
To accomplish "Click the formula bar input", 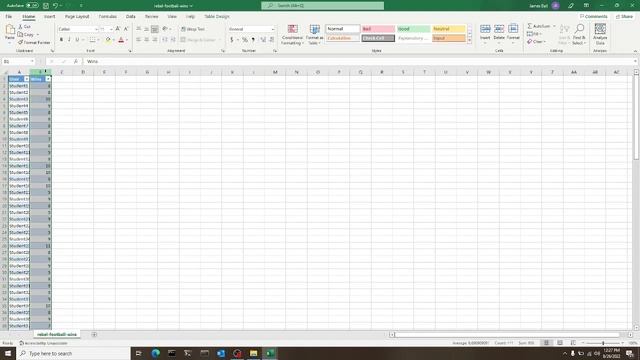I will 359,61.
